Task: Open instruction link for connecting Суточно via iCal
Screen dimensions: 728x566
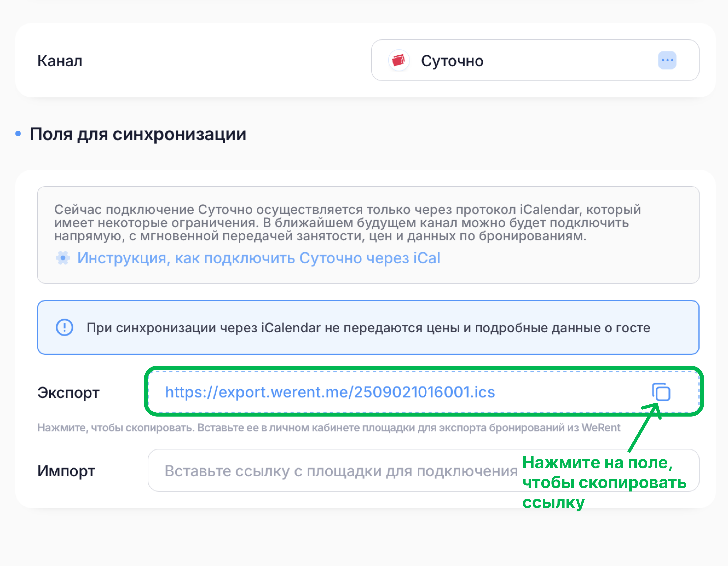Action: (259, 258)
